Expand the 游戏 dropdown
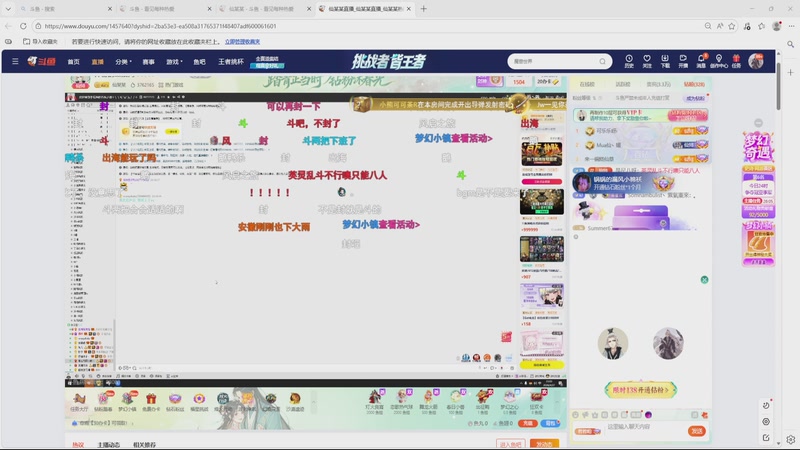 [x=174, y=62]
